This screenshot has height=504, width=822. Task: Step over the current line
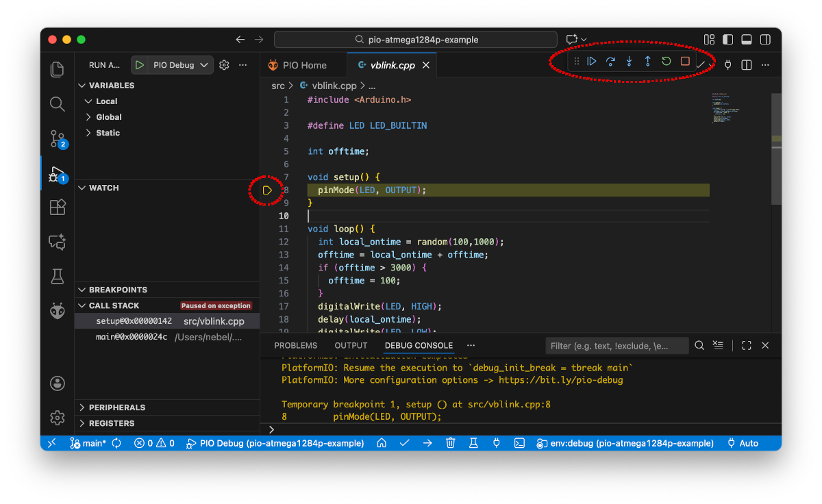[610, 62]
